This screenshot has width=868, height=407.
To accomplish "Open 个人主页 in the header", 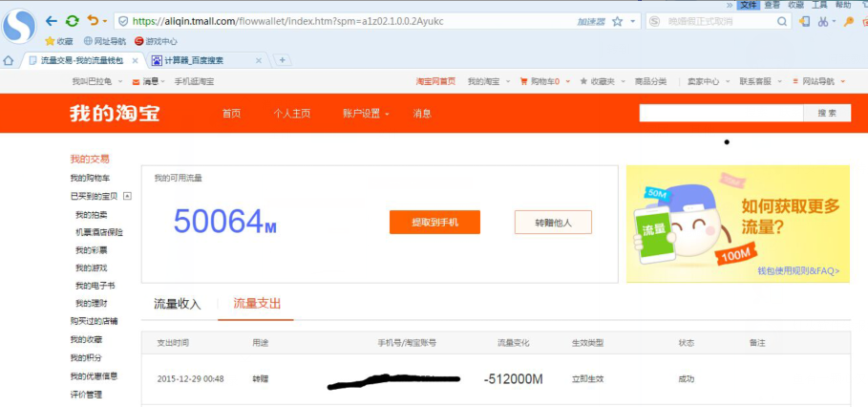I will pos(292,114).
